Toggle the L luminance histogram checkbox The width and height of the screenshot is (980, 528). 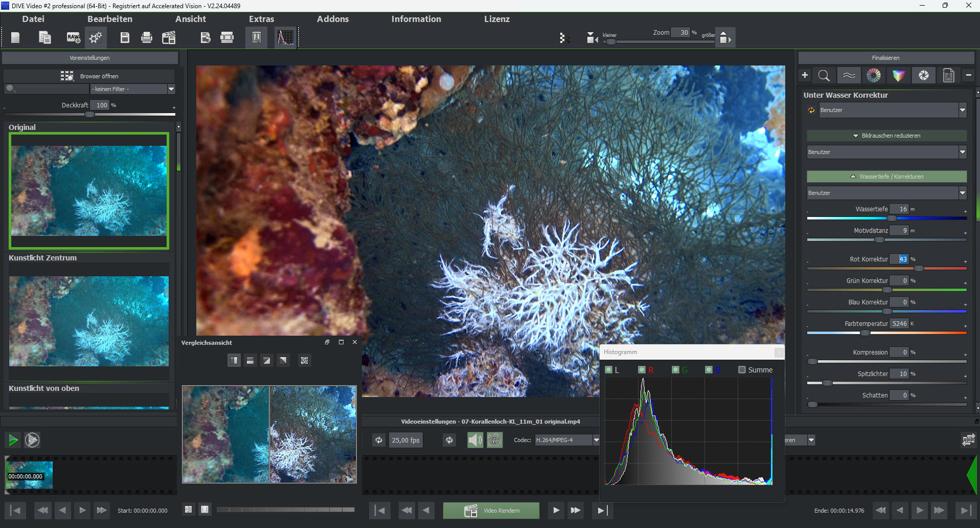[x=608, y=370]
